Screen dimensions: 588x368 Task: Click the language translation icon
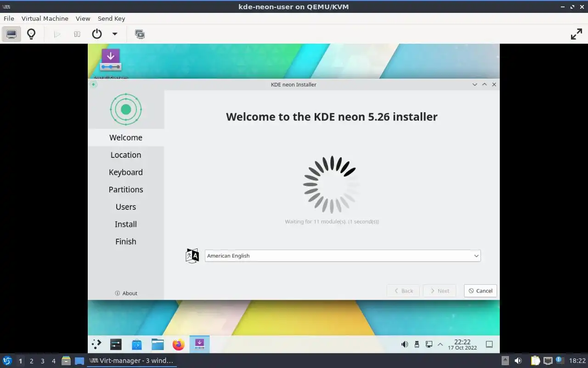coord(192,256)
